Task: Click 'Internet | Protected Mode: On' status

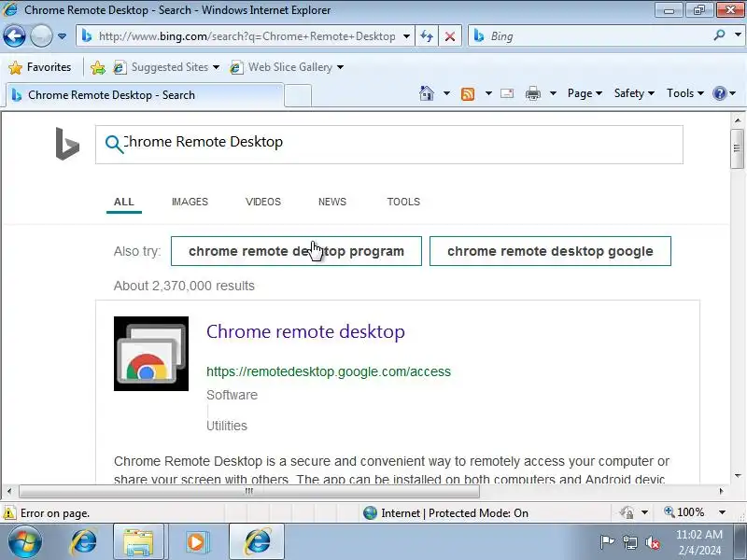Action: (445, 513)
